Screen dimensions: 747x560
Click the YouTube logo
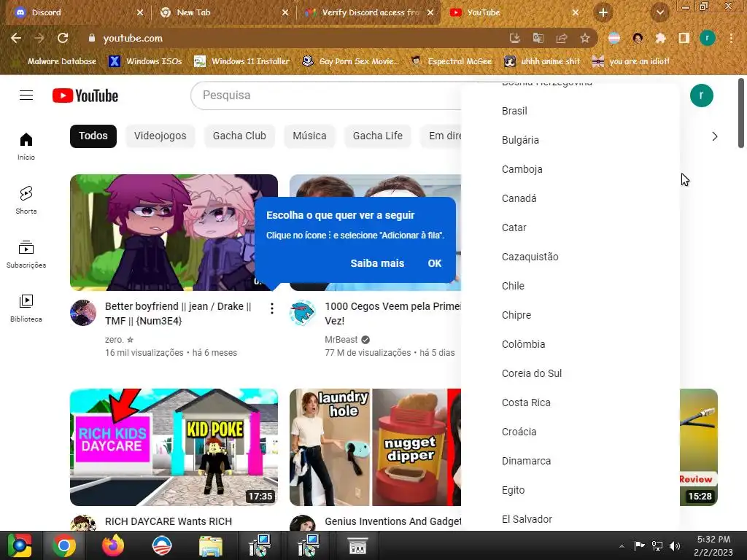(85, 96)
